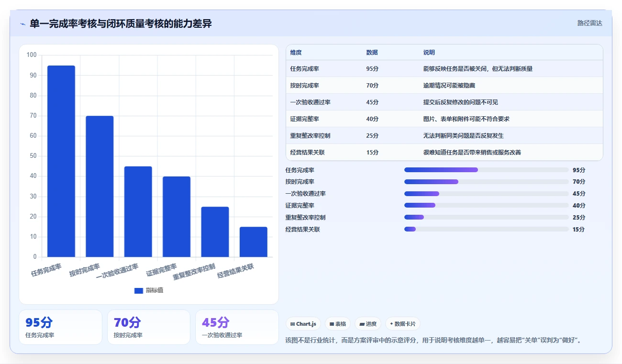
Task: Click the description 很难知道任务是否带来销售或服务改善
Action: pos(472,153)
